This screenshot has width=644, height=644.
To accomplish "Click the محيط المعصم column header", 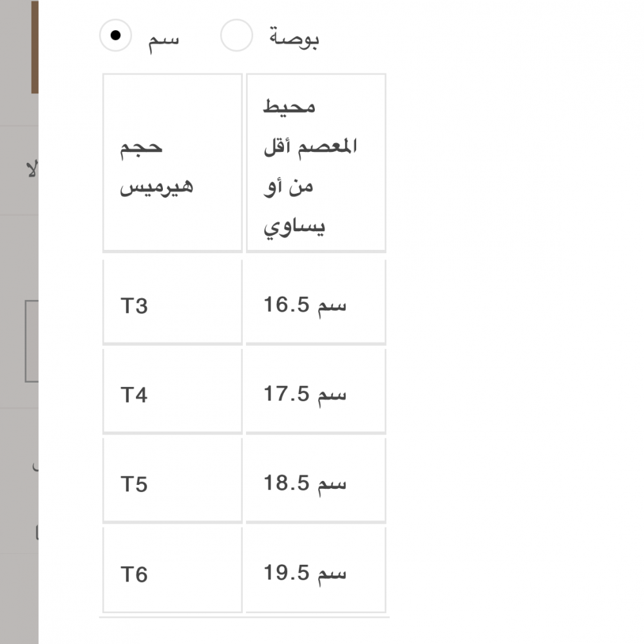I will (x=316, y=162).
